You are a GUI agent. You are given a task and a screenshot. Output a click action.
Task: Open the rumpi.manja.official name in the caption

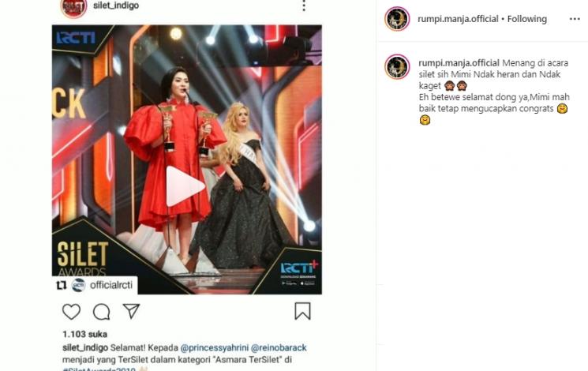click(459, 63)
